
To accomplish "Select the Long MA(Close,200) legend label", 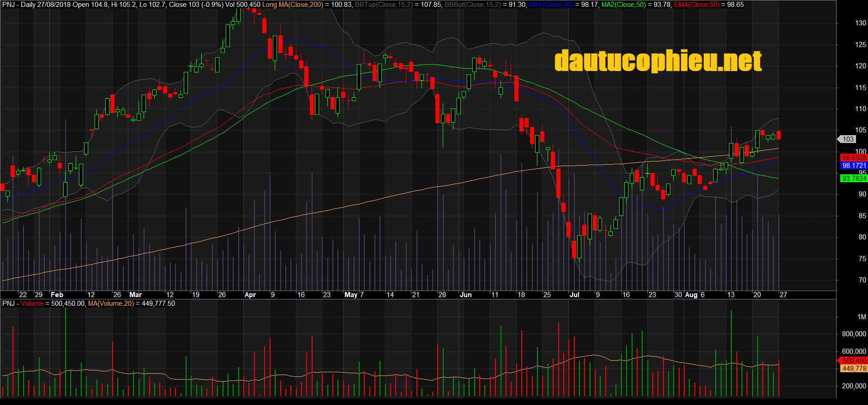I will pos(293,5).
